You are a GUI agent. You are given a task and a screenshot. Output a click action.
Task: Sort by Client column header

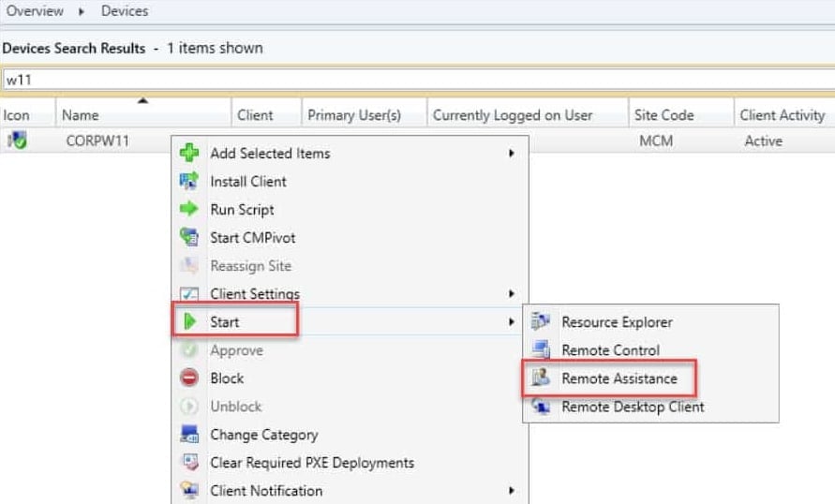tap(266, 114)
